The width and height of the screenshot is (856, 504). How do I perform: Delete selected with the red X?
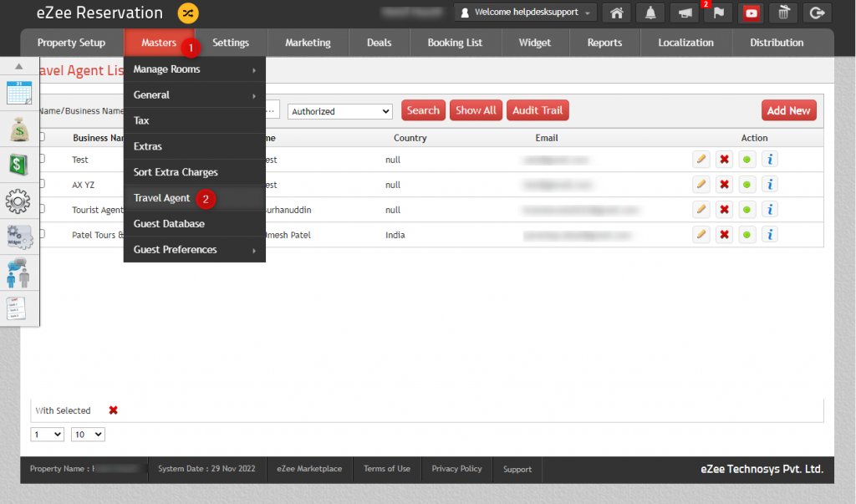[113, 410]
